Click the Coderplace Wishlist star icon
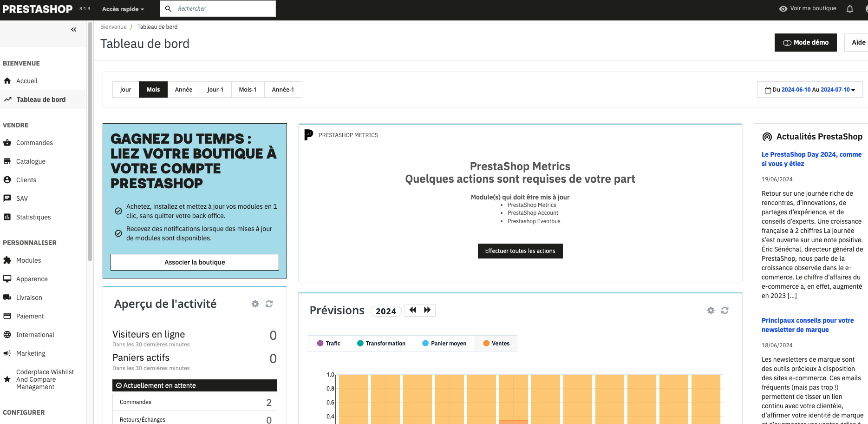Image resolution: width=868 pixels, height=424 pixels. [x=7, y=379]
